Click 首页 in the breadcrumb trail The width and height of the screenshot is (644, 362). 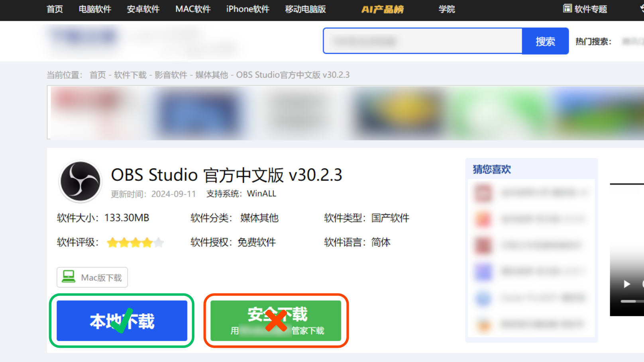(98, 75)
